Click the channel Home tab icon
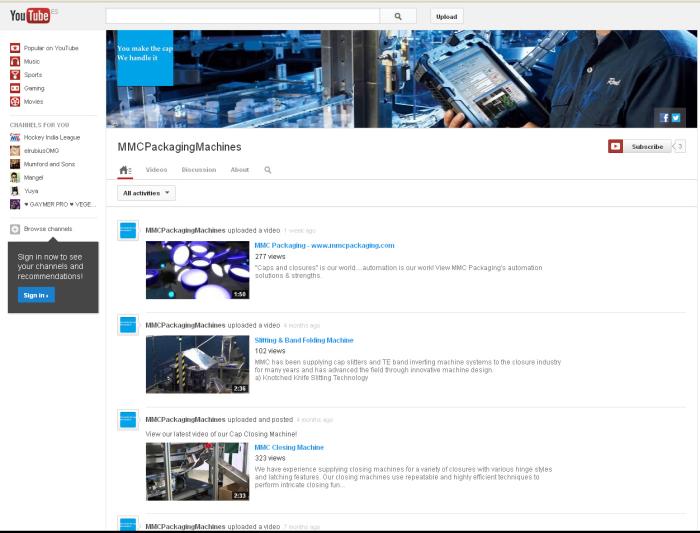This screenshot has height=533, width=700. (125, 170)
